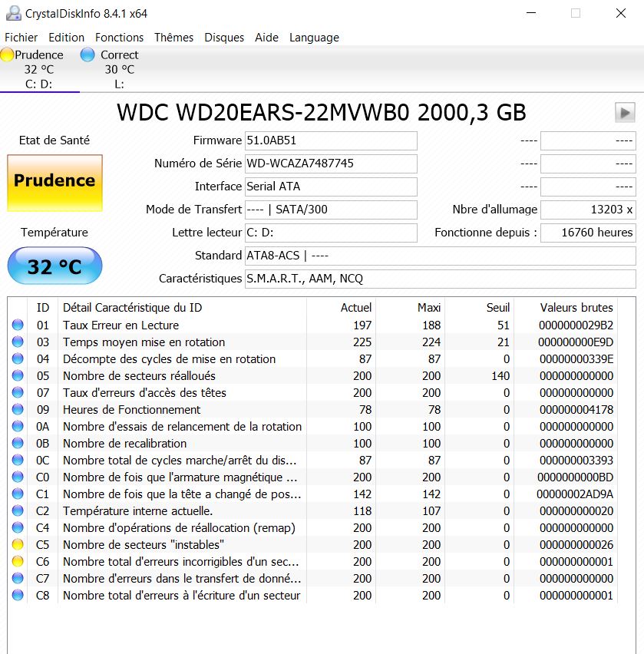
Task: Click the CrystalDiskInfo app icon in title bar
Action: pos(13,13)
